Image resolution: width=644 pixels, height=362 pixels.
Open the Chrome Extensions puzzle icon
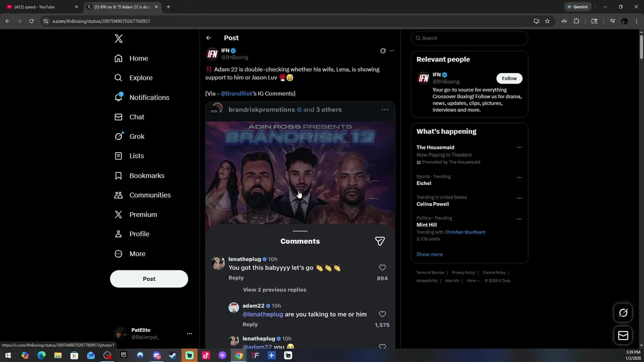coord(577,21)
